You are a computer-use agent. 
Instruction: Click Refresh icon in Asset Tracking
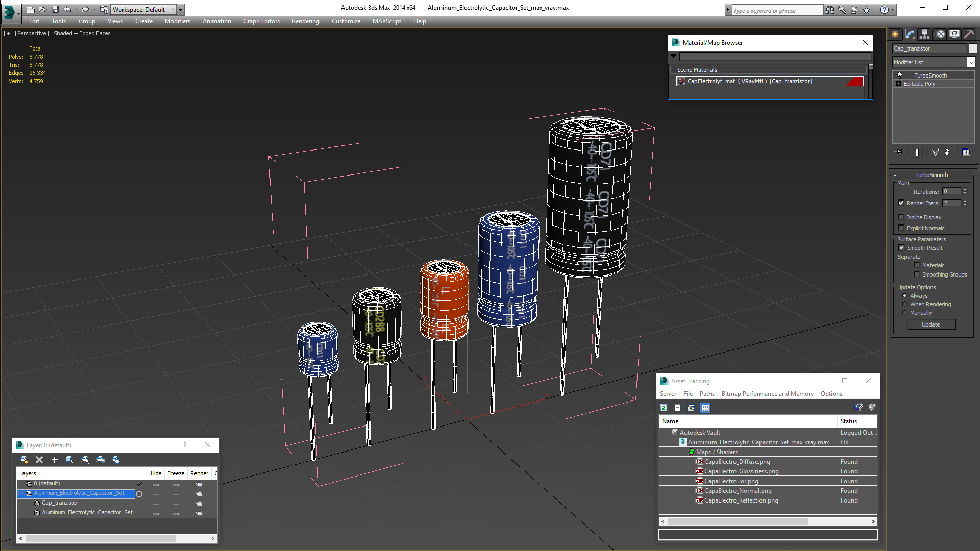tap(664, 408)
